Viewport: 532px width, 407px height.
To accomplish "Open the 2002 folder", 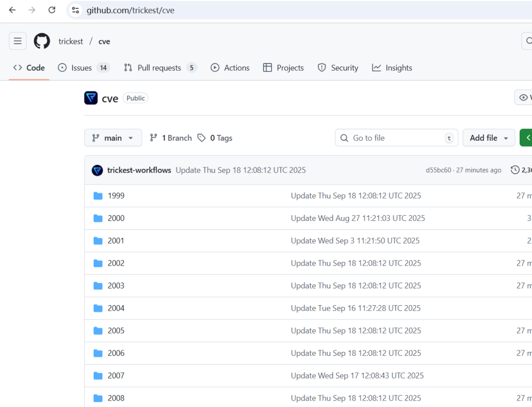I will pyautogui.click(x=116, y=263).
